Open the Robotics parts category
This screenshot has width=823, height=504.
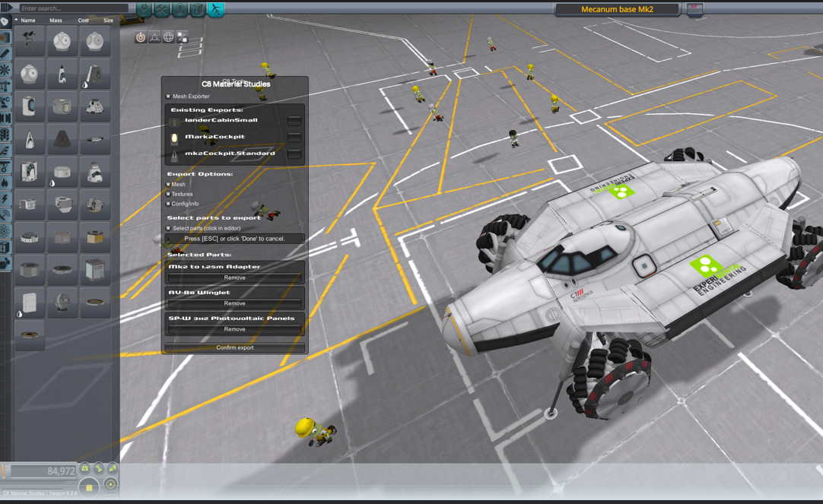point(5,103)
